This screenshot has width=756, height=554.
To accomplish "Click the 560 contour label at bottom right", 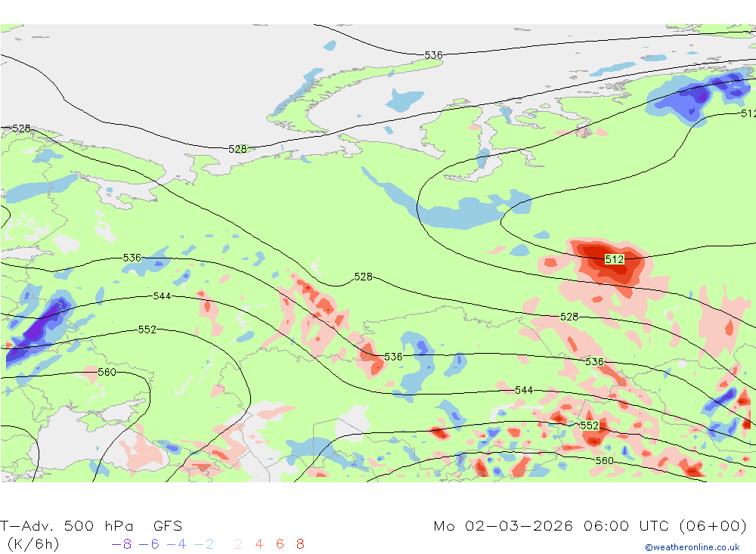I will [x=604, y=461].
